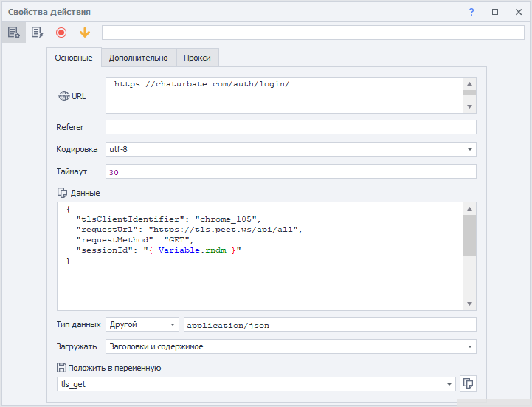Open action settings icon in toolbar
The height and width of the screenshot is (407, 532).
point(13,33)
